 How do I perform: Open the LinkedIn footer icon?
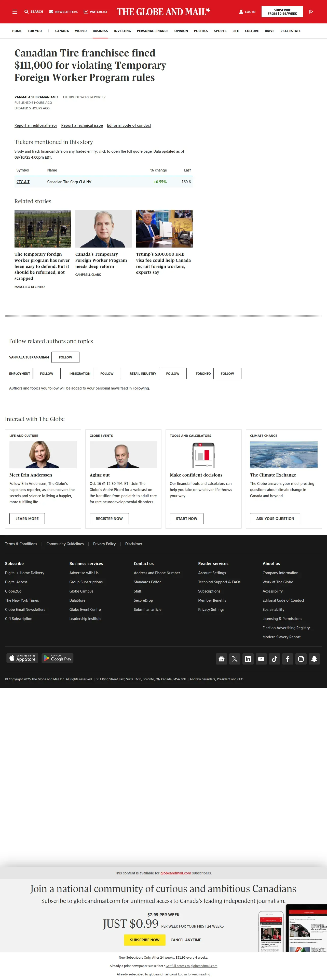click(x=248, y=659)
